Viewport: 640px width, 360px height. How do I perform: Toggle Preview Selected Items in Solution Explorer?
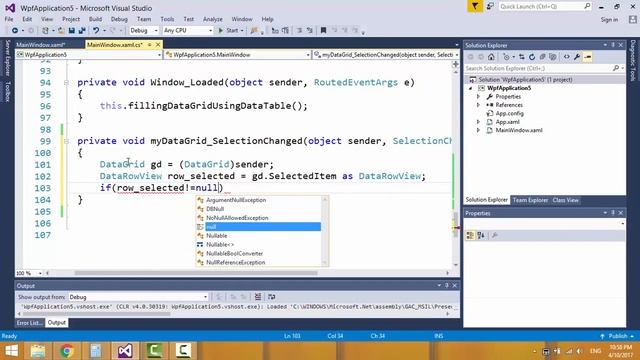pyautogui.click(x=588, y=57)
